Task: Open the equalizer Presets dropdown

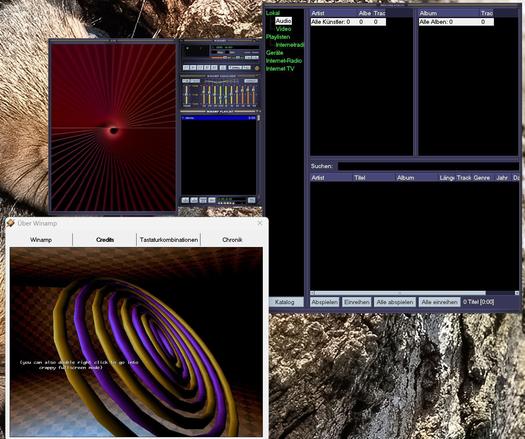Action: point(251,81)
